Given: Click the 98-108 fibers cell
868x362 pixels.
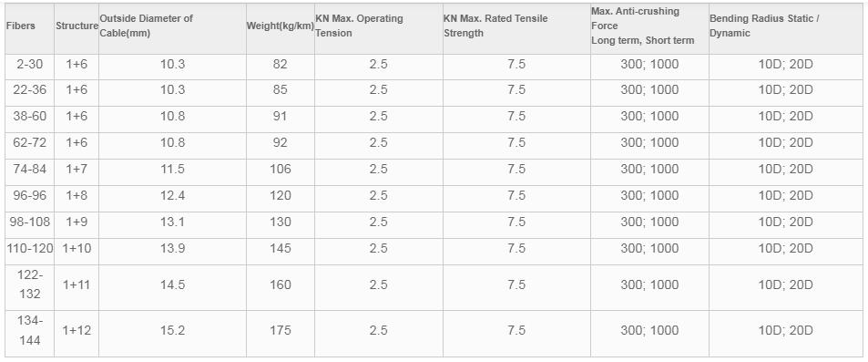Looking at the screenshot, I should (x=30, y=222).
